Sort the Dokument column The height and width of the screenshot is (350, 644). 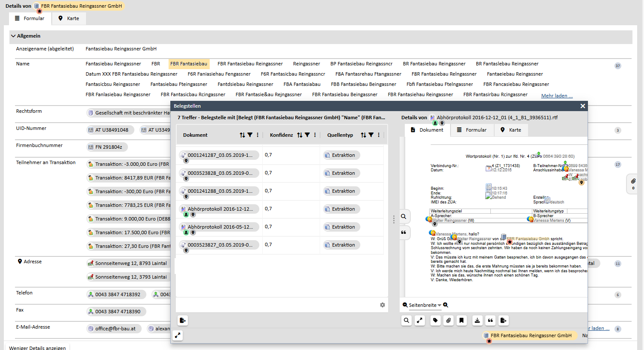(242, 135)
